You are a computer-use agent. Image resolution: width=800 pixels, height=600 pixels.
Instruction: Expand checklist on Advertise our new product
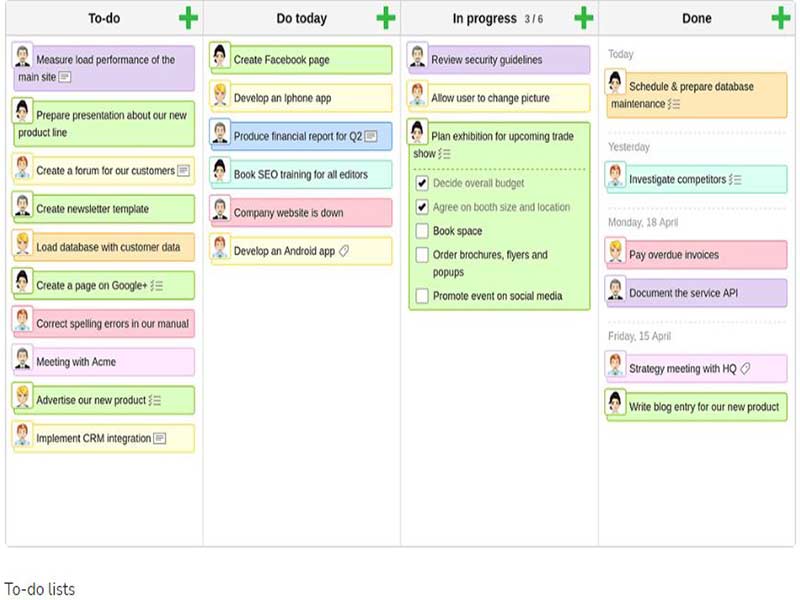[155, 401]
